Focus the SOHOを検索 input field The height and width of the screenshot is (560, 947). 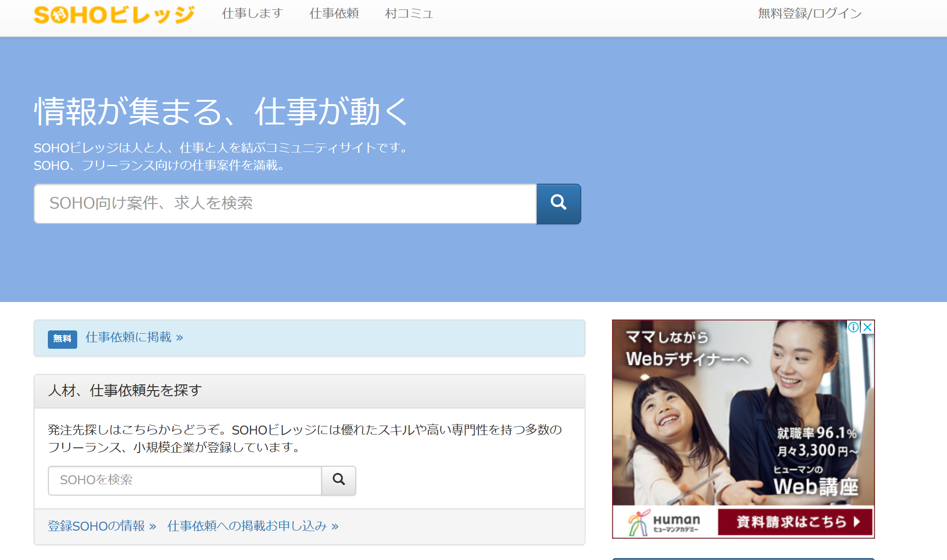pyautogui.click(x=185, y=480)
